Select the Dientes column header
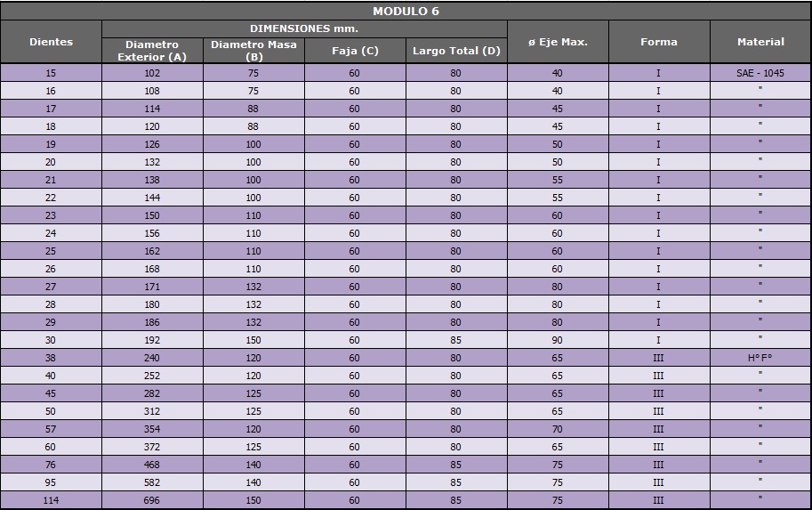 (x=51, y=42)
